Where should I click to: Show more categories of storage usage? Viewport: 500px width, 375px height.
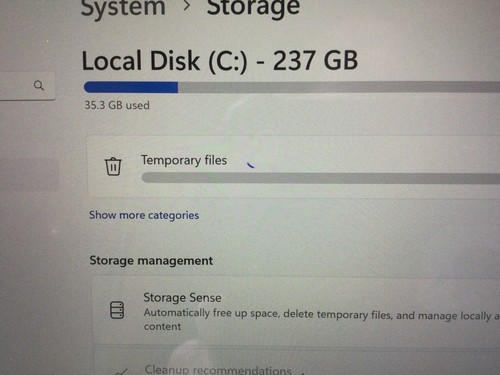pos(144,215)
